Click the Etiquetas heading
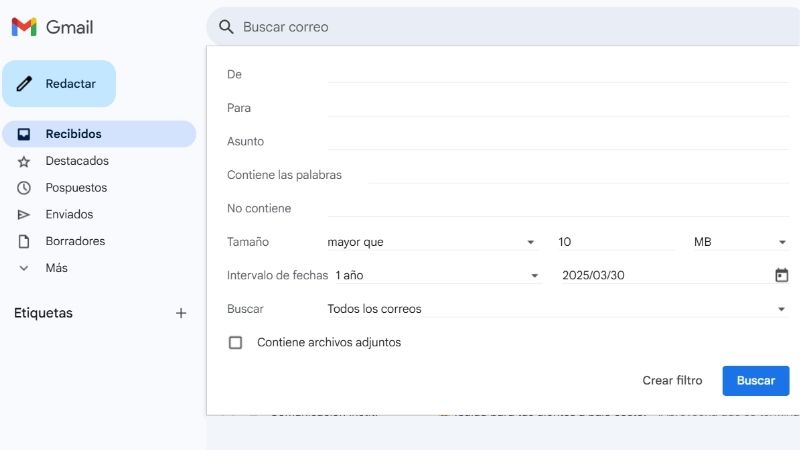 click(x=43, y=313)
